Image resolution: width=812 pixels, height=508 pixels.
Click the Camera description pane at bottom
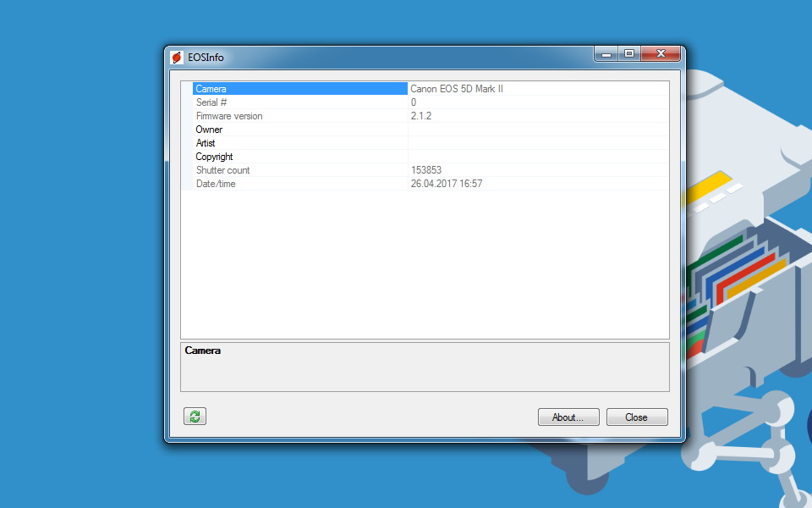(x=425, y=367)
